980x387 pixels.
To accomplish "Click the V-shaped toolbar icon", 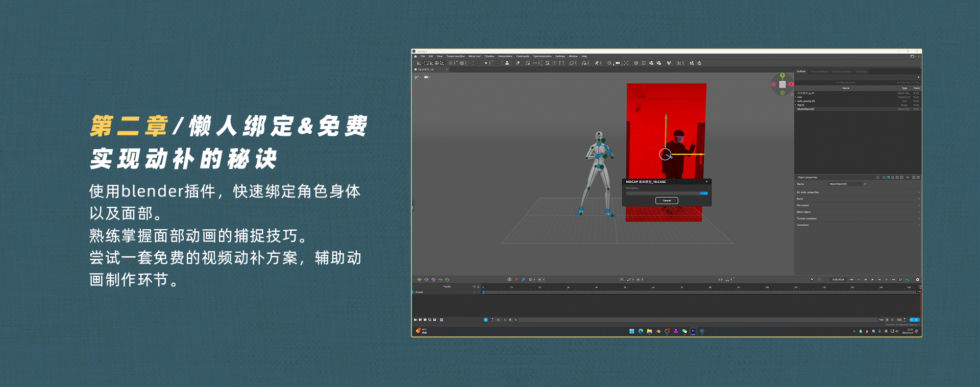I will [669, 63].
